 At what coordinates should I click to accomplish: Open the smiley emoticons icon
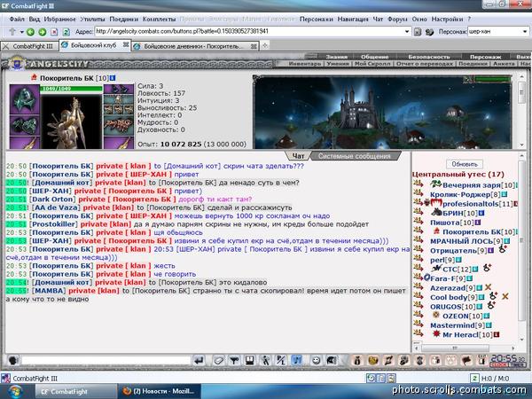click(x=316, y=360)
